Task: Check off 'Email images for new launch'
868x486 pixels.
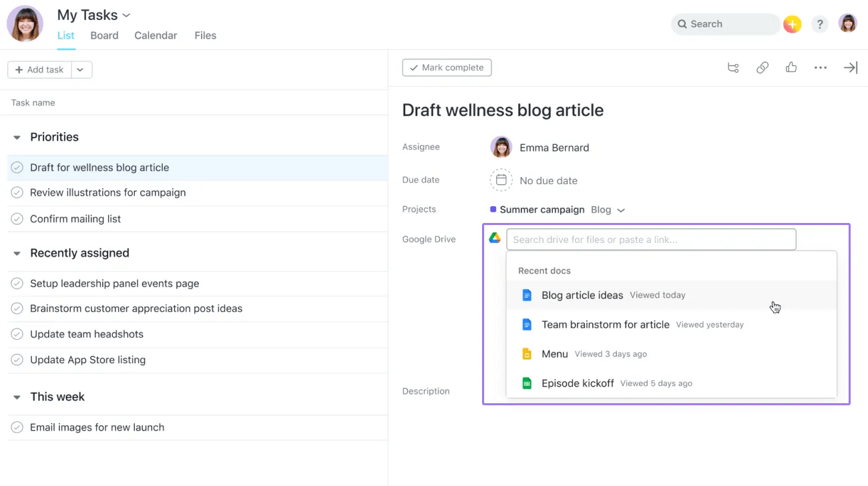Action: pos(17,427)
